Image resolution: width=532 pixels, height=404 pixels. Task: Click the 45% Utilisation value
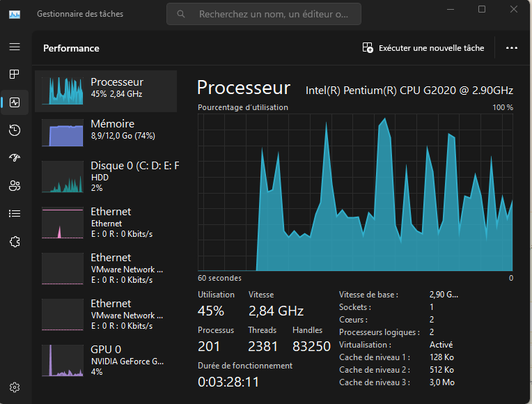coord(211,311)
